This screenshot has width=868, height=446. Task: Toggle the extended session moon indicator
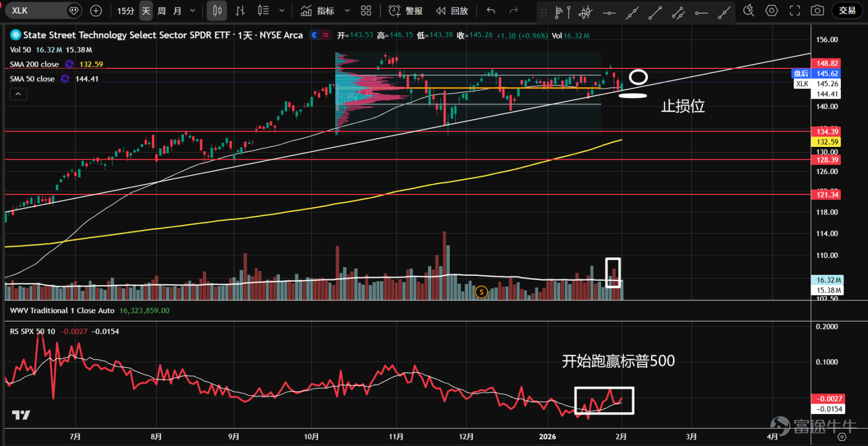(x=315, y=35)
